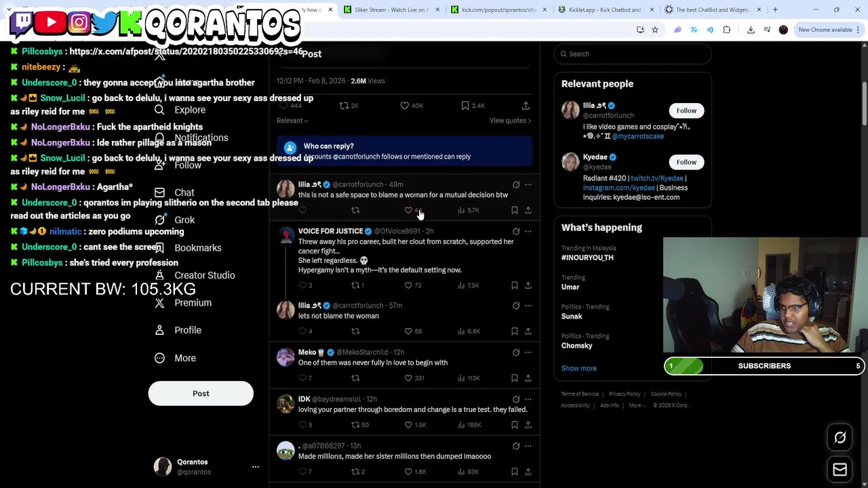This screenshot has height=488, width=868.
Task: Click the white Post button
Action: pos(201,393)
